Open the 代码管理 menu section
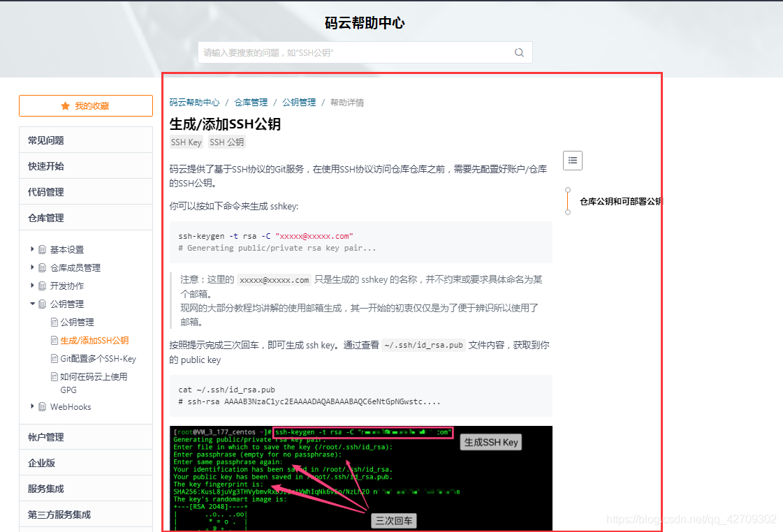 pos(86,192)
